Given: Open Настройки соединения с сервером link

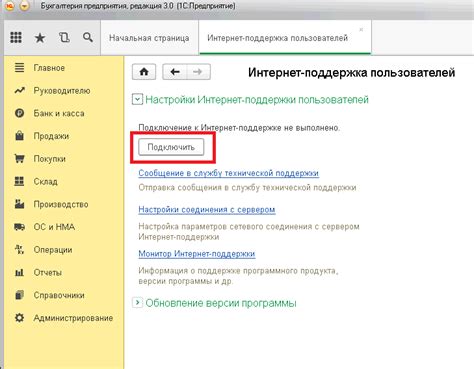Looking at the screenshot, I should [207, 209].
